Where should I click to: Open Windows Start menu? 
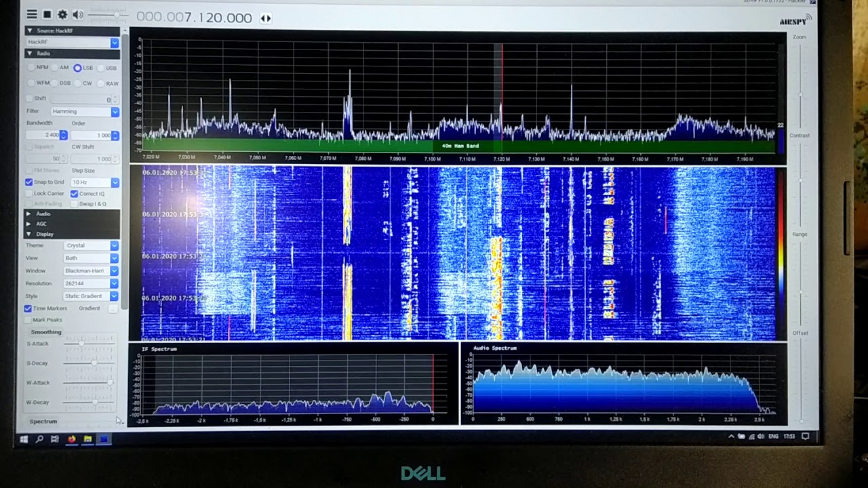pos(24,439)
